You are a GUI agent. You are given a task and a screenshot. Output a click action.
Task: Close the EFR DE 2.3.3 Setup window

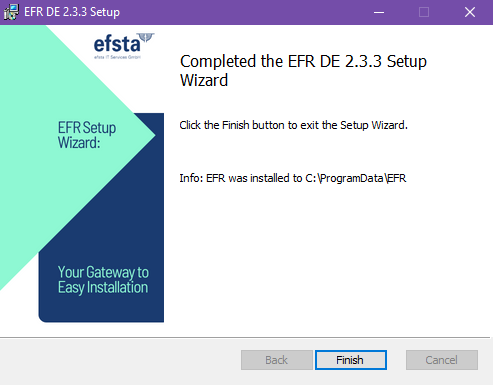470,12
